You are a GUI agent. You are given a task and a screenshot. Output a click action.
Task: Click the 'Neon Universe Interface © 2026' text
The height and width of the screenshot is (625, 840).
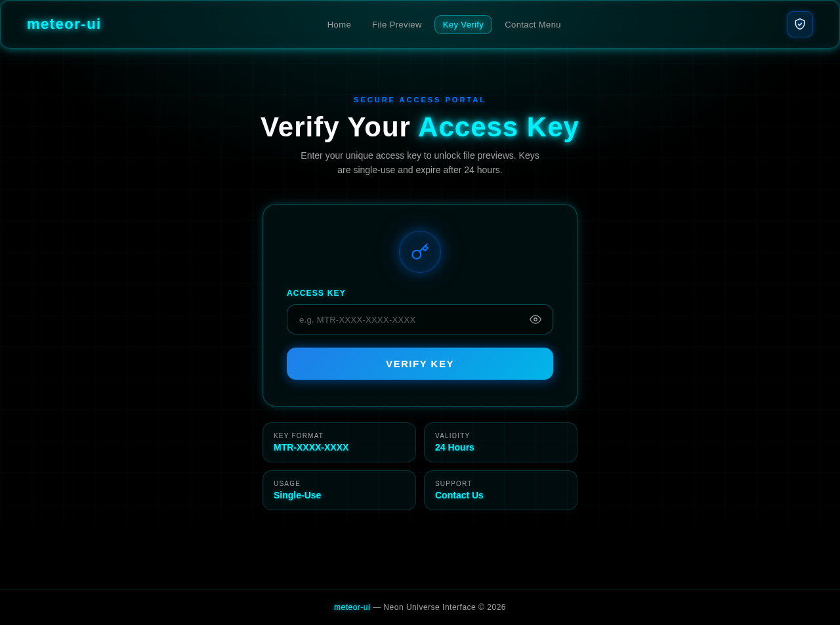point(445,607)
